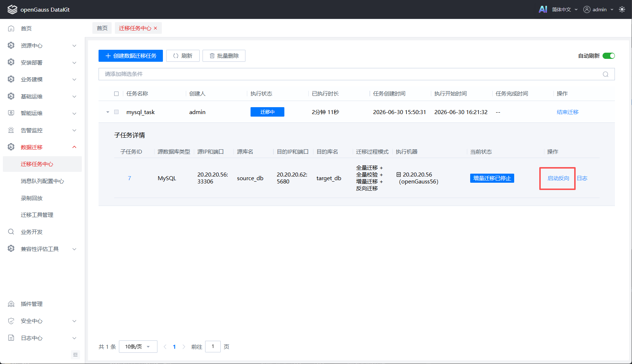Click the home icon beside 首页 in sidebar
Screen dimensions: 632x364
(x=11, y=28)
